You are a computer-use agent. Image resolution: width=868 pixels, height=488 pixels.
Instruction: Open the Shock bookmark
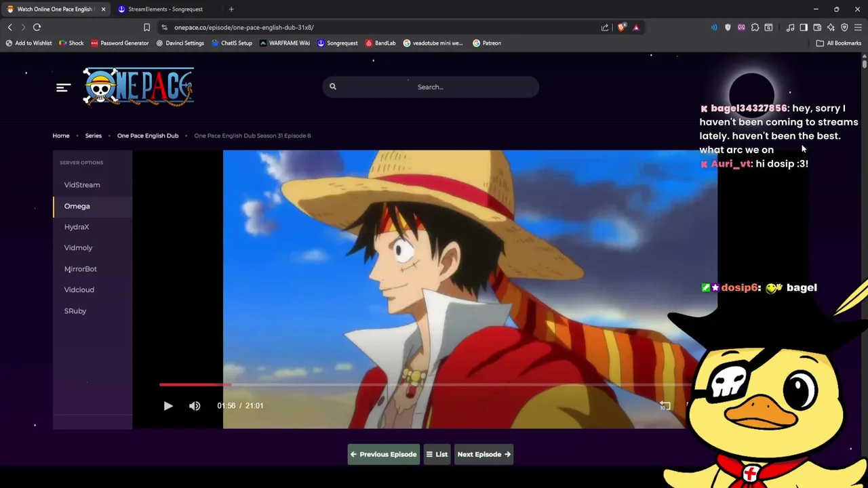point(71,43)
